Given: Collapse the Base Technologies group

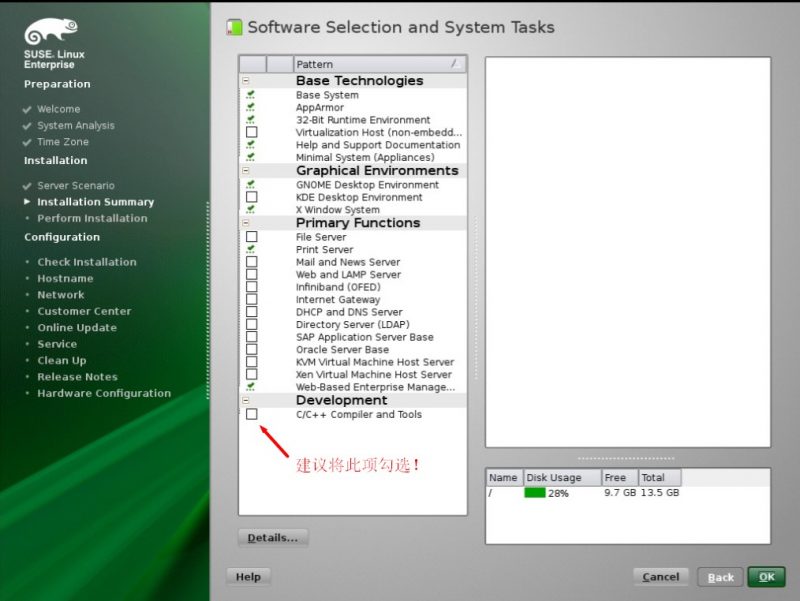Looking at the screenshot, I should (246, 81).
